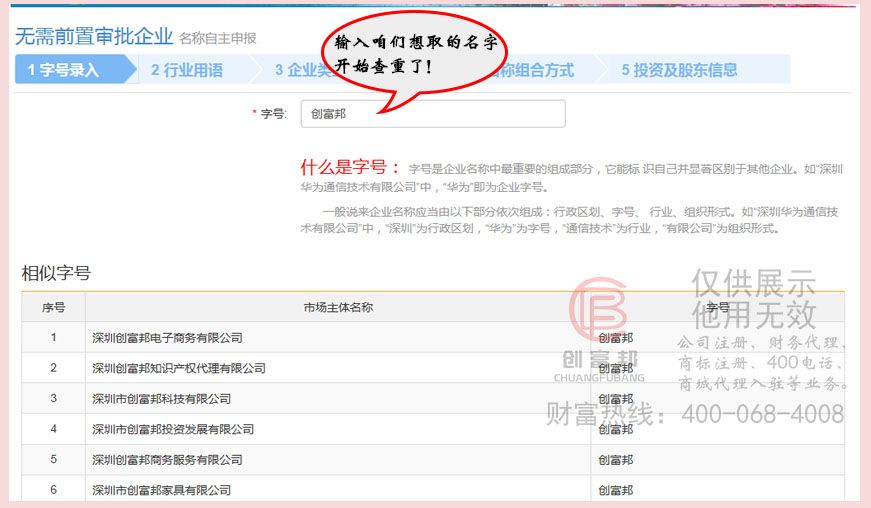
Task: Click sequence number 3 cell
Action: click(x=53, y=398)
